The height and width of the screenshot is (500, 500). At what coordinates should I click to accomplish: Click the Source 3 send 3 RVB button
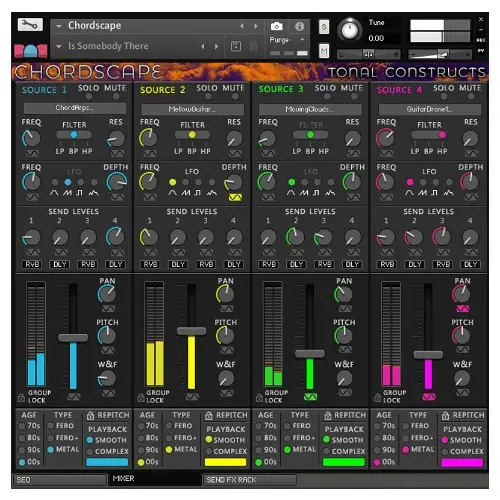(324, 264)
